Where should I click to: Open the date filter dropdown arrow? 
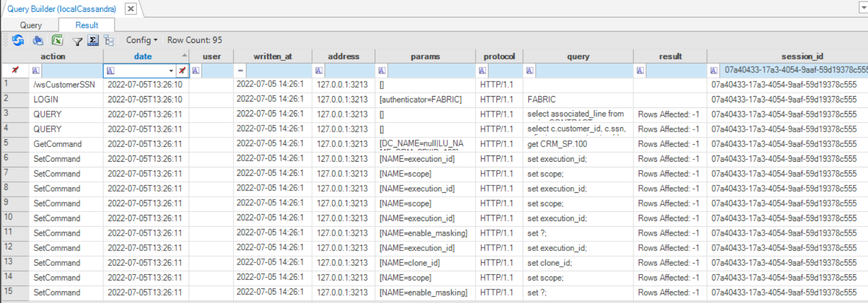[x=172, y=71]
